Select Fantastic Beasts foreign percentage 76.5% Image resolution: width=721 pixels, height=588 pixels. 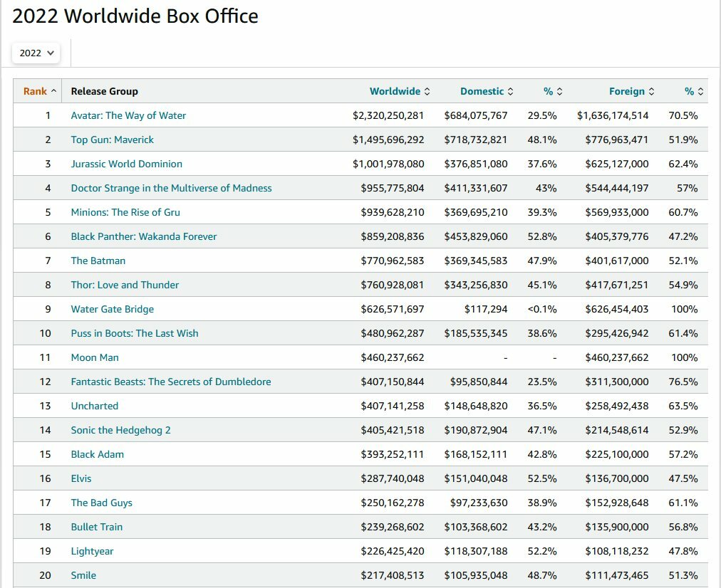[x=683, y=382]
